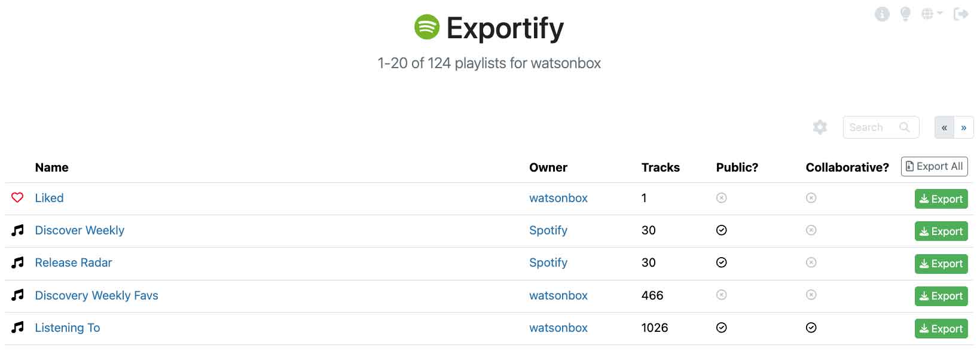This screenshot has width=980, height=351.
Task: Open settings via the gear icon
Action: 820,127
